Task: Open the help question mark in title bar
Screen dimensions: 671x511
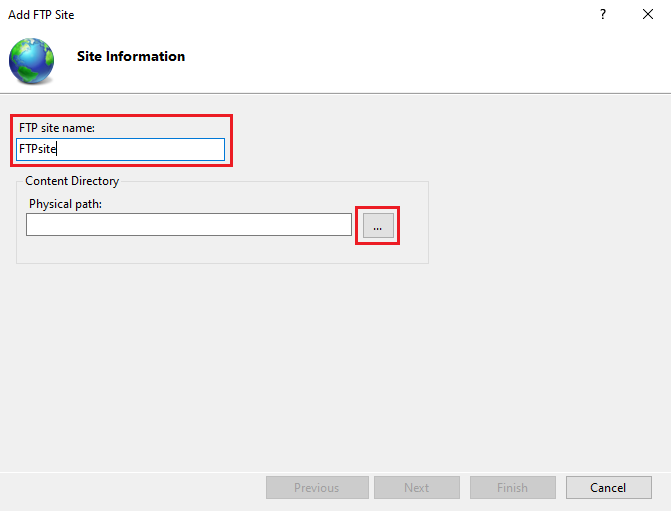Action: coord(603,14)
